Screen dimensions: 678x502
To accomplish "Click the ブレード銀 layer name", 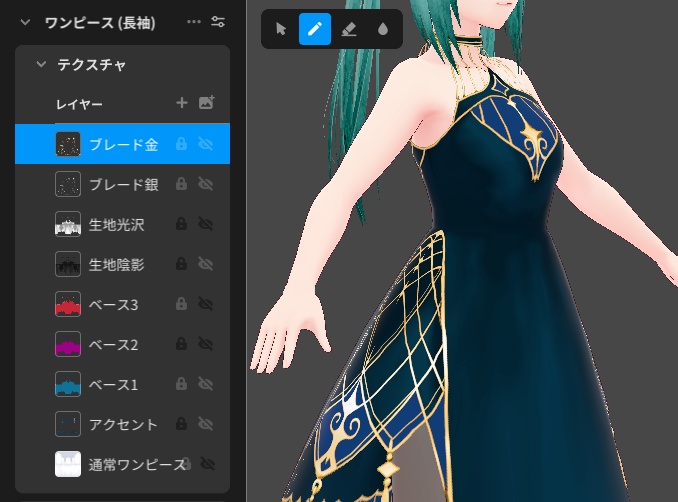I will [124, 185].
